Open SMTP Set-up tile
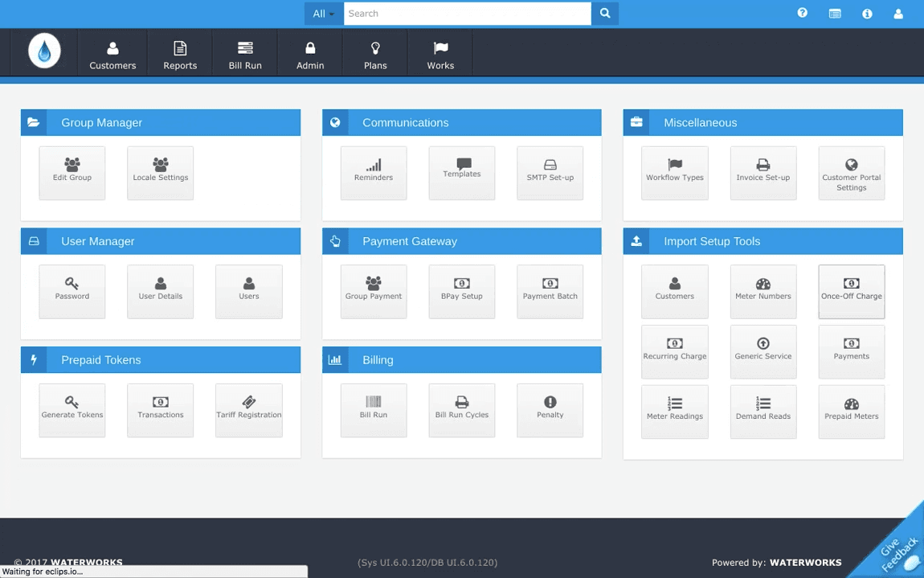This screenshot has height=578, width=924. (x=550, y=173)
